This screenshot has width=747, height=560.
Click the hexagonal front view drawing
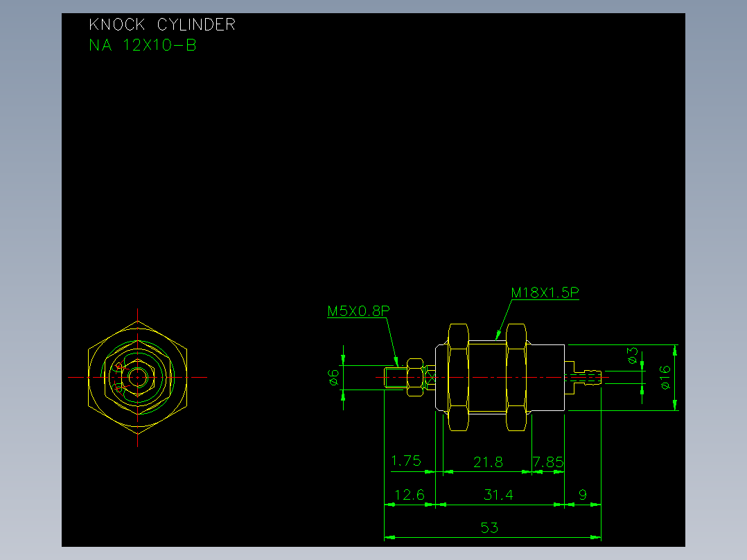(138, 378)
